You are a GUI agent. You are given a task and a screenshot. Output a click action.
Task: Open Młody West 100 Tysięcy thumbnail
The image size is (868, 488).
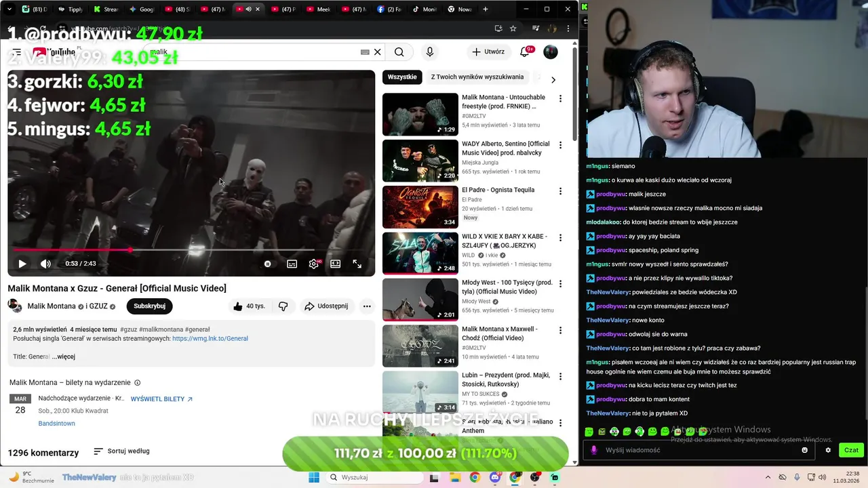coord(420,299)
